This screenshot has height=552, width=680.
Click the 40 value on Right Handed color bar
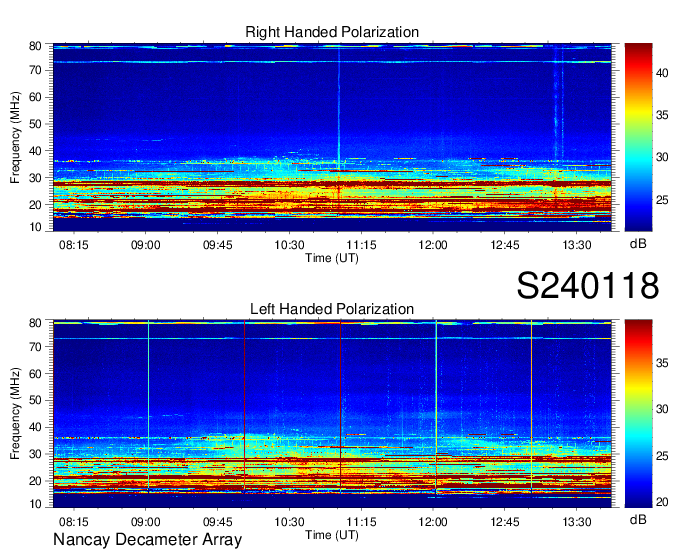662,73
